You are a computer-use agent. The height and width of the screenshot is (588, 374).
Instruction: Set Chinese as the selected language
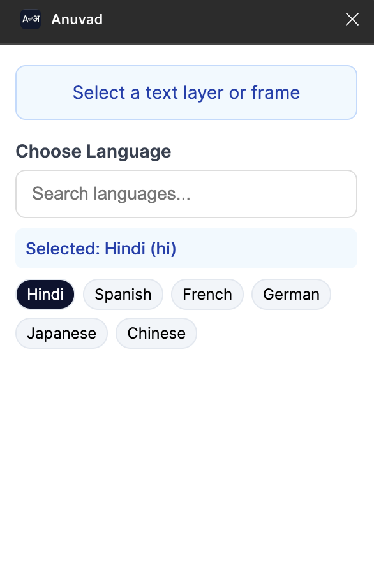156,333
